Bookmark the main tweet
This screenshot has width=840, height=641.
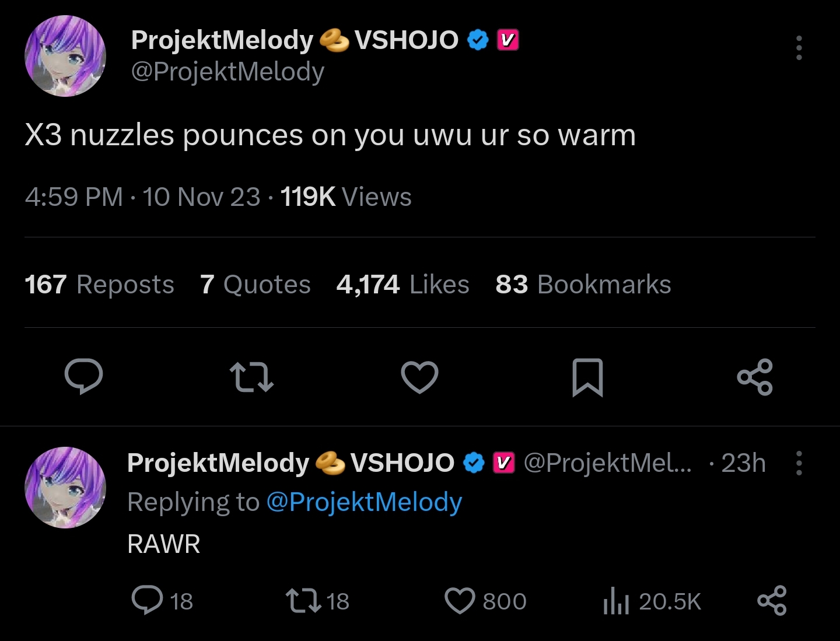587,377
